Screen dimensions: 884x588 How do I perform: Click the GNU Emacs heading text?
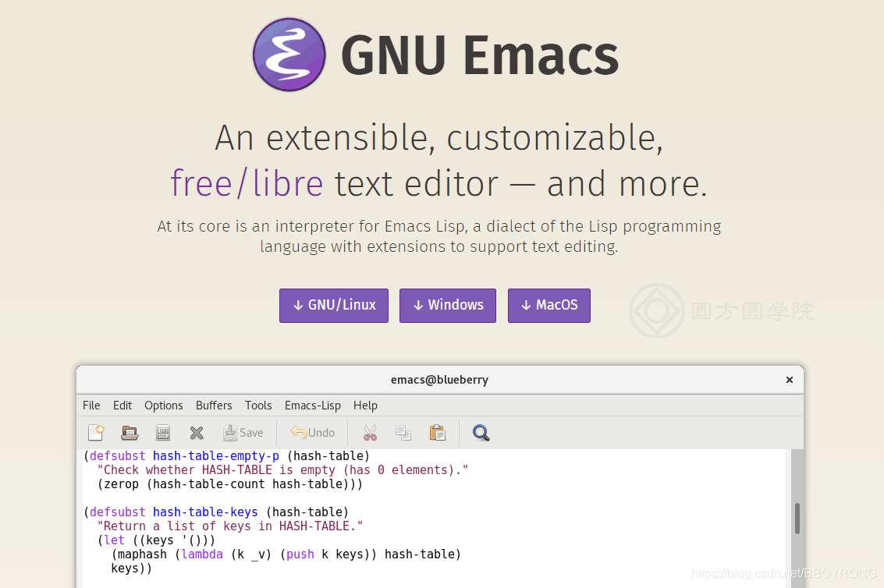pos(480,55)
